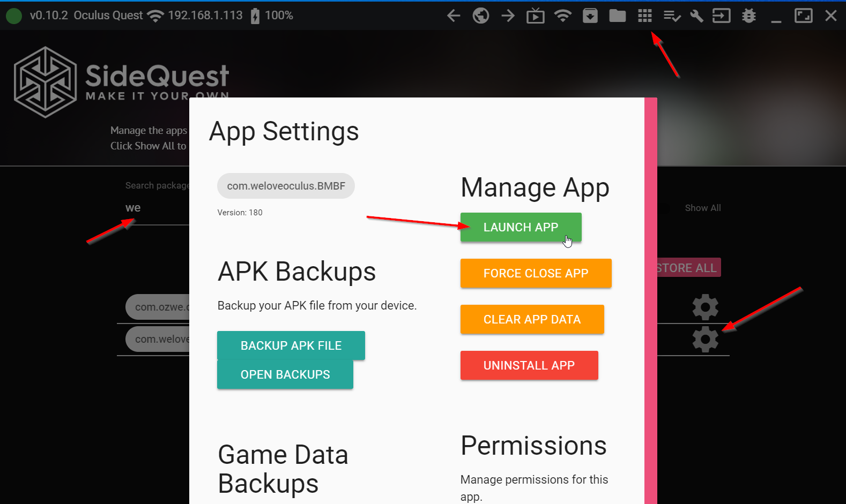Click CLEAR APP DATA button
Viewport: 846px width, 504px height.
coord(532,319)
